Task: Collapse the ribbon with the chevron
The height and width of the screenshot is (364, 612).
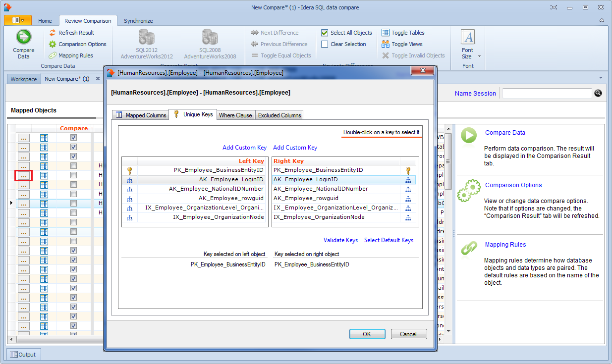Action: 602,20
